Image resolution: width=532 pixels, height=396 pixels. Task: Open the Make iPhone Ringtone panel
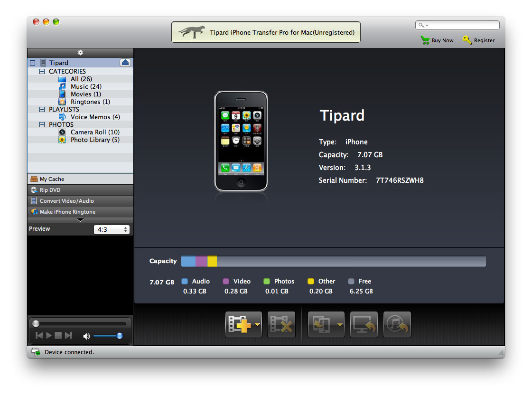pos(80,211)
